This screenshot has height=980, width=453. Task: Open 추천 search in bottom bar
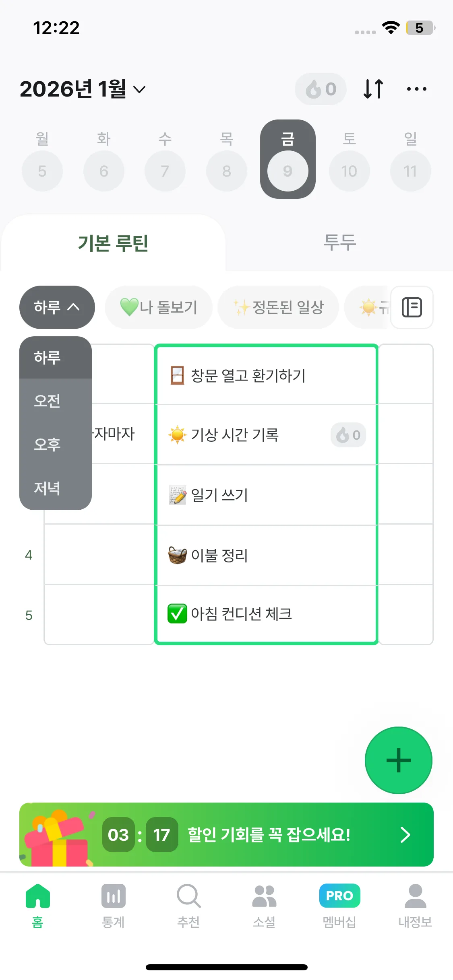(188, 905)
